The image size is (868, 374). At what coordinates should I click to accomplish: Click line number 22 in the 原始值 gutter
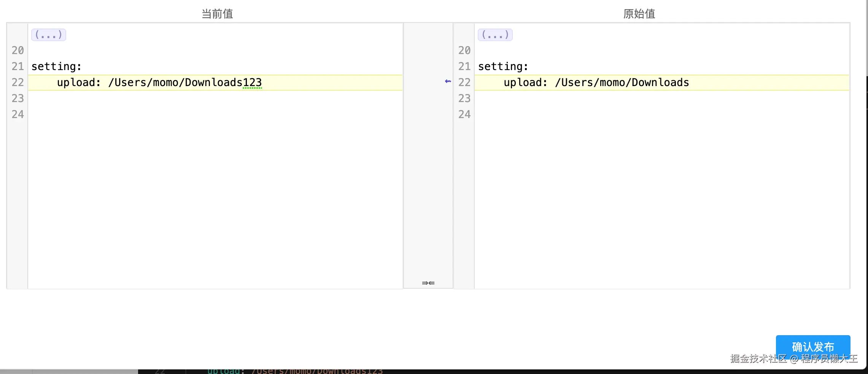click(x=464, y=82)
